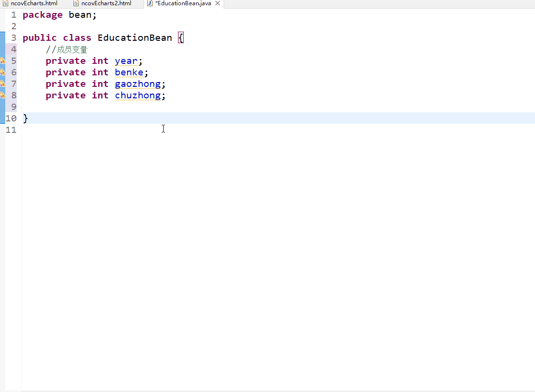
Task: Click the HTML file icon on ncovEcharts.html tab
Action: tap(5, 3)
